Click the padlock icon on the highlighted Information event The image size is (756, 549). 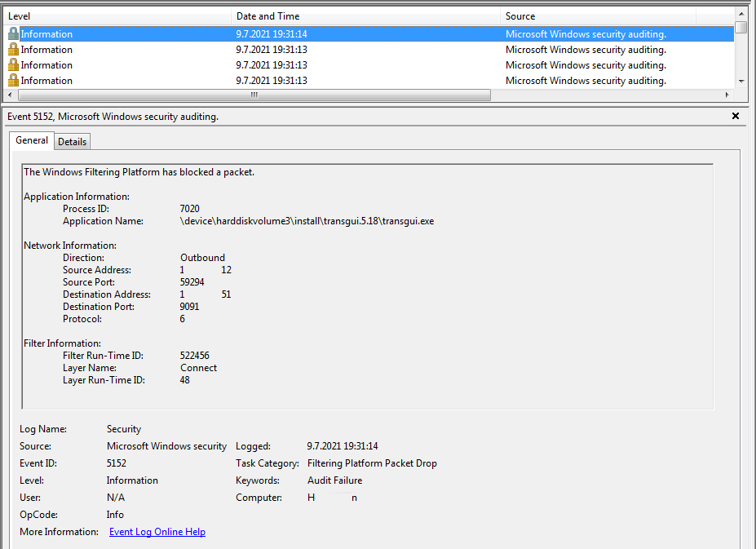pyautogui.click(x=11, y=33)
